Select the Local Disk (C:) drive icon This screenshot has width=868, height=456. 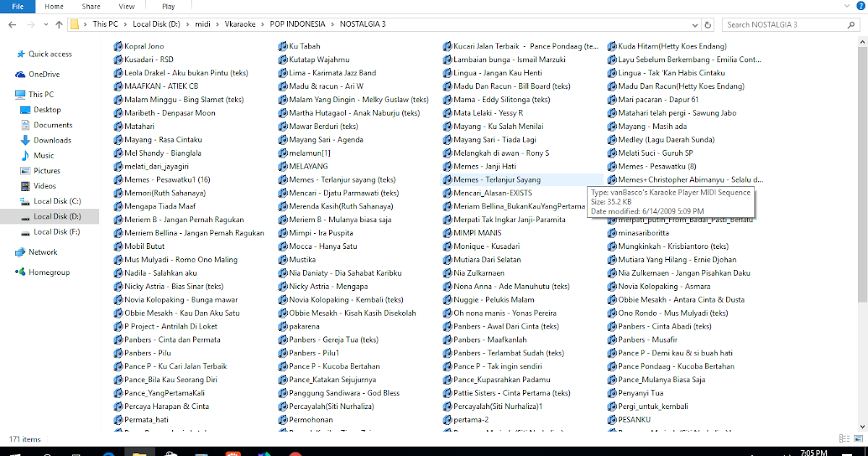[x=26, y=201]
